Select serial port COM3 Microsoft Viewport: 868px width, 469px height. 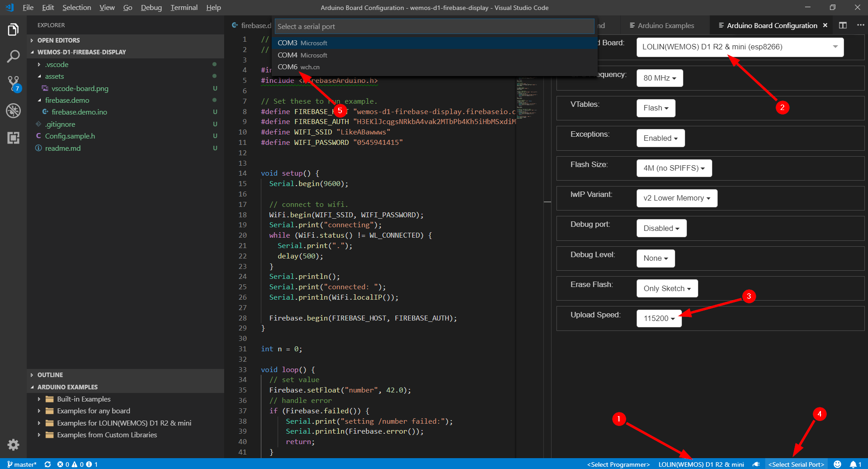[434, 43]
